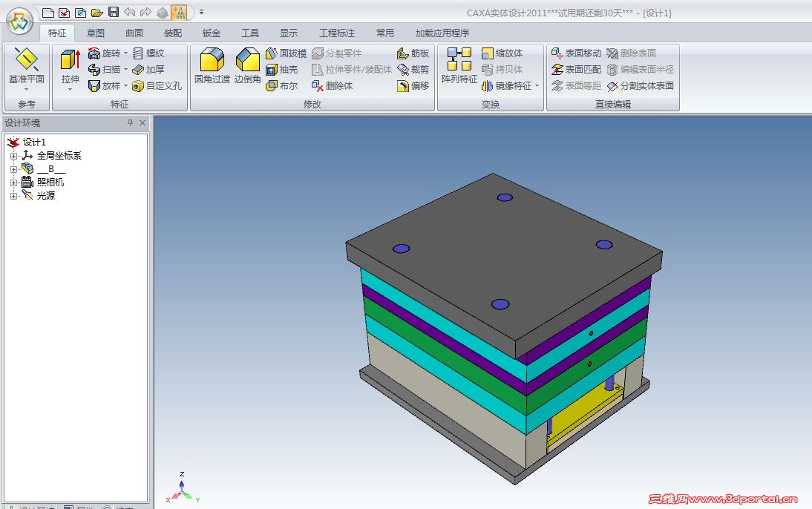Open the 镜像特征 dropdown arrow

537,86
